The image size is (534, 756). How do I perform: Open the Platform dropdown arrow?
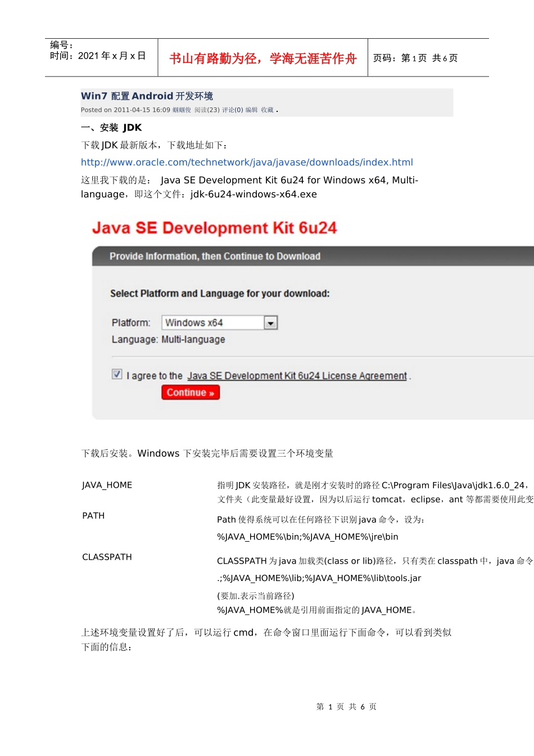271,323
